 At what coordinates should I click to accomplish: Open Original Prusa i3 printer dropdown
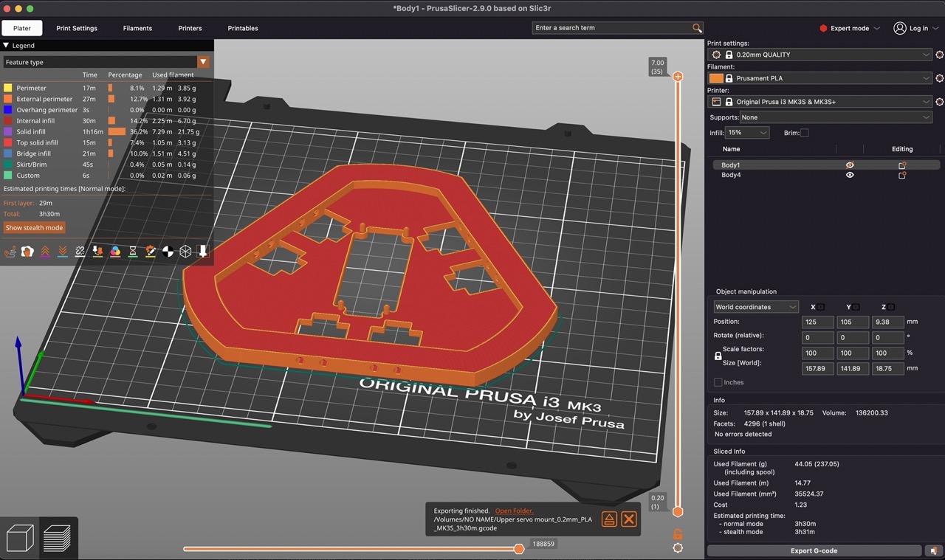pyautogui.click(x=819, y=102)
